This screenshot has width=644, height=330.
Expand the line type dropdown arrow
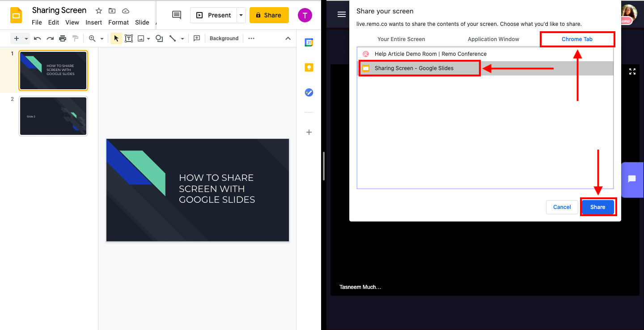[182, 39]
